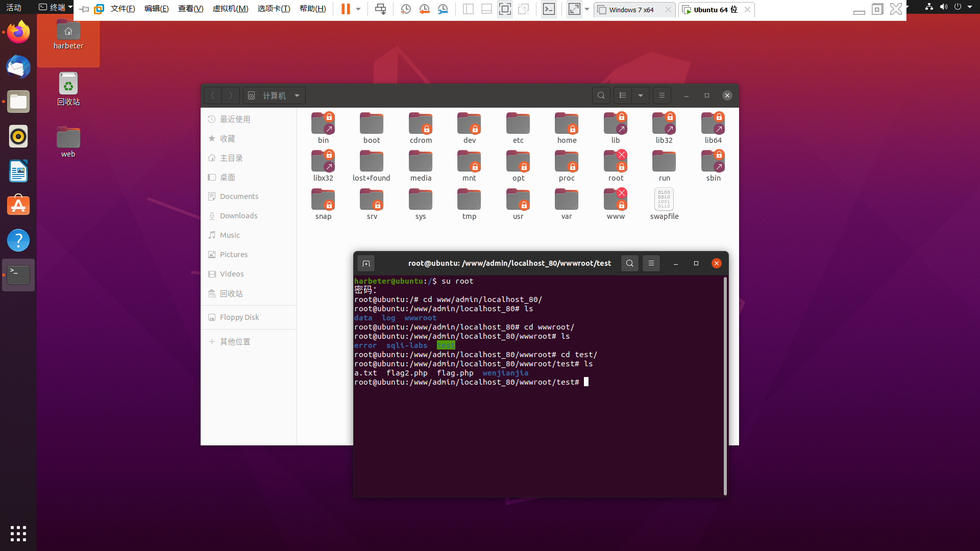Open the network indicator in top bar

[929, 7]
